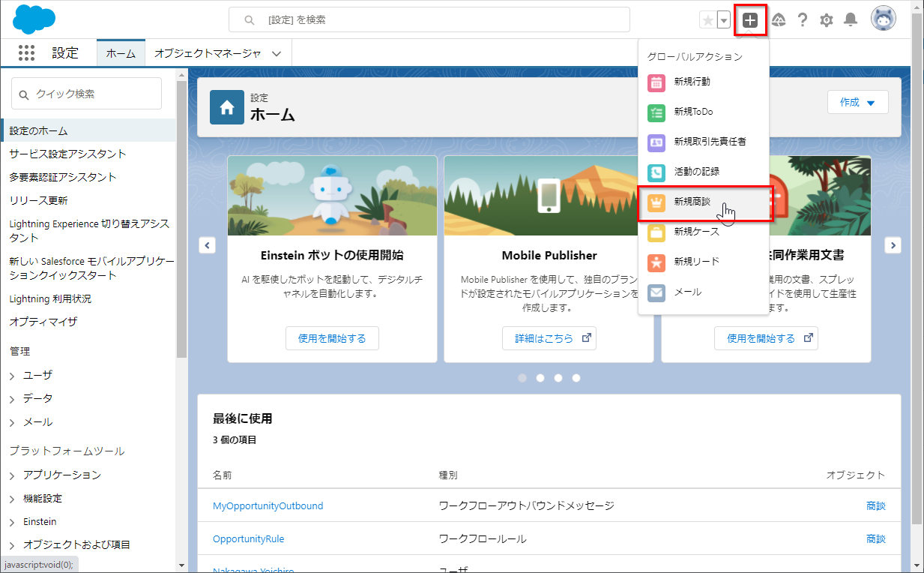Viewport: 924px width, 573px height.
Task: Open the notifications bell icon
Action: [x=851, y=20]
